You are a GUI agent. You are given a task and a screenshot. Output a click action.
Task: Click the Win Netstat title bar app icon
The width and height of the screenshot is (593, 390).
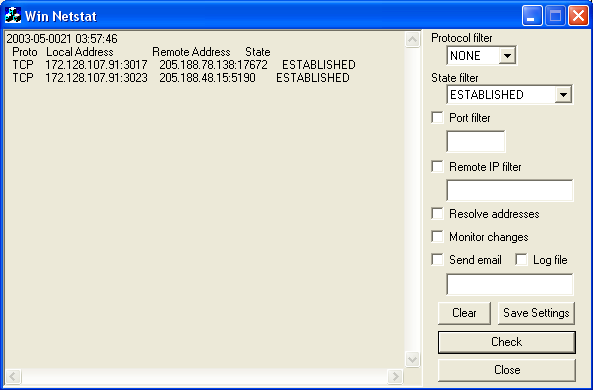(x=13, y=16)
